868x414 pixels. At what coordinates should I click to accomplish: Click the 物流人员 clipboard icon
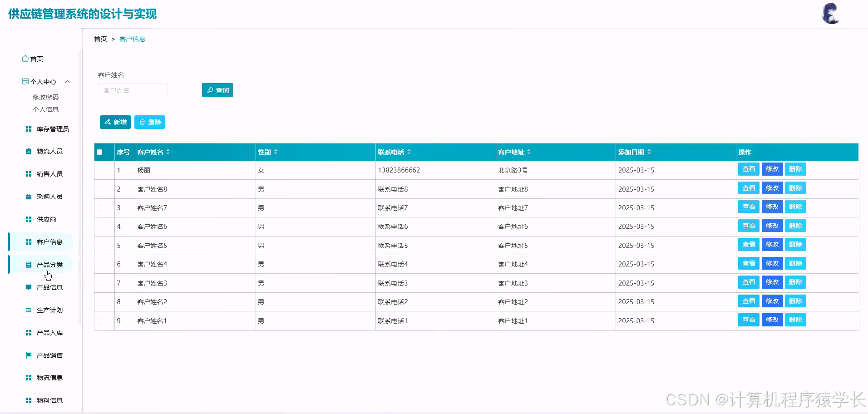coord(29,151)
